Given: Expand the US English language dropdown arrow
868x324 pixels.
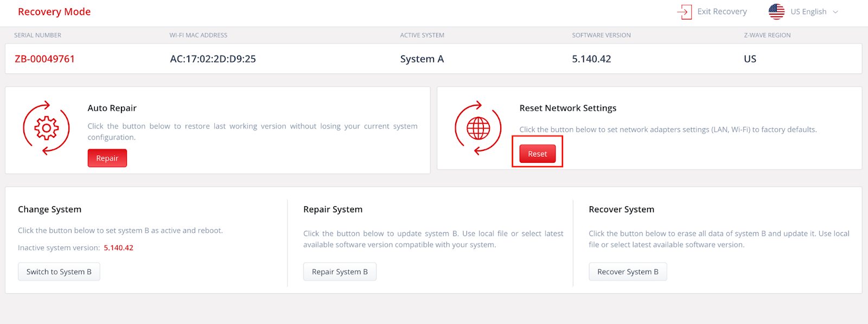Looking at the screenshot, I should (835, 12).
